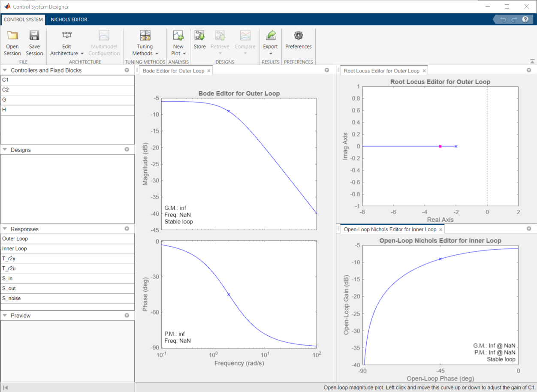Open the Help question mark icon

525,19
